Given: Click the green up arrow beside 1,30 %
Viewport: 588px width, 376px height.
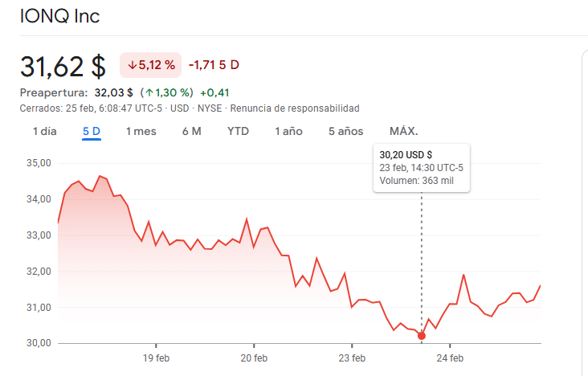Looking at the screenshot, I should (x=149, y=92).
